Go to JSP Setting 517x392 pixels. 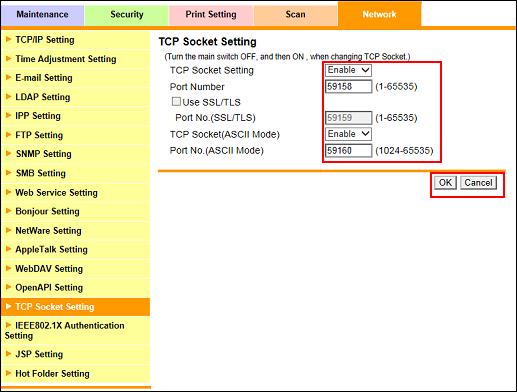pyautogui.click(x=76, y=354)
